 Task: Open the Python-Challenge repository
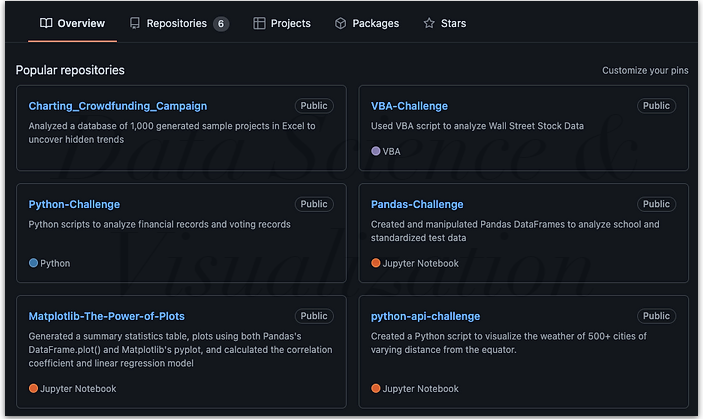(74, 204)
